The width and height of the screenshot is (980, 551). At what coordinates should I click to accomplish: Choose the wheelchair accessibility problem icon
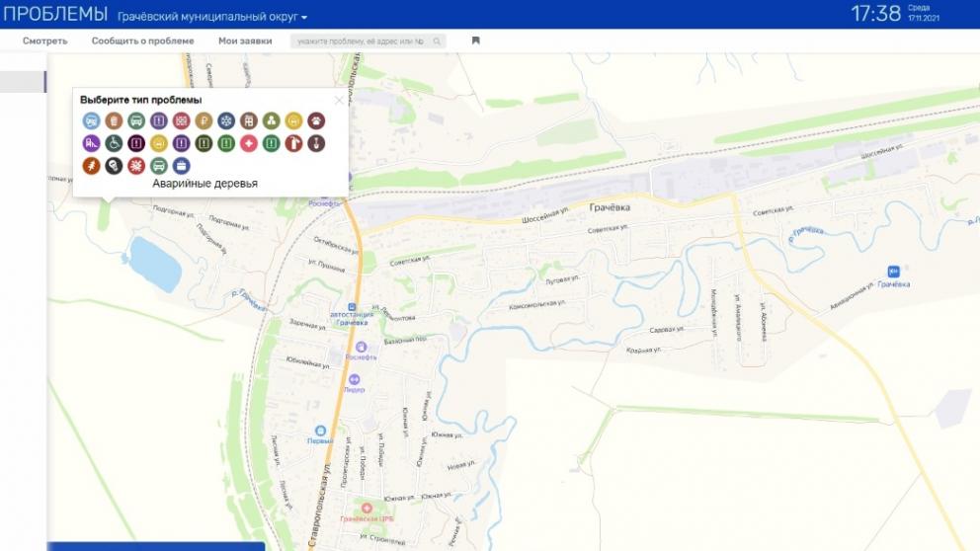(x=114, y=143)
